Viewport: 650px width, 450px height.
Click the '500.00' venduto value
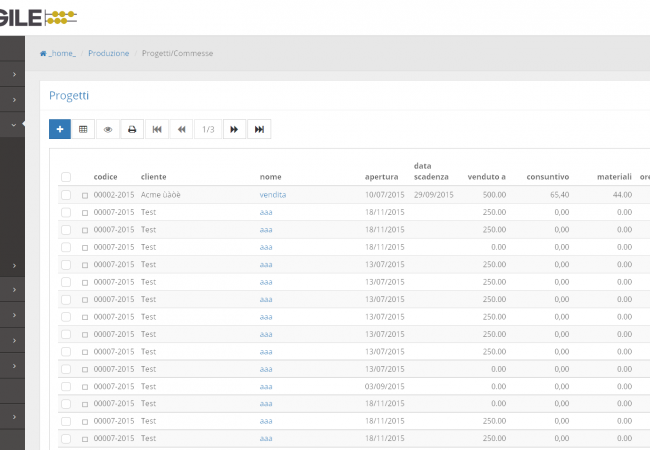[494, 195]
